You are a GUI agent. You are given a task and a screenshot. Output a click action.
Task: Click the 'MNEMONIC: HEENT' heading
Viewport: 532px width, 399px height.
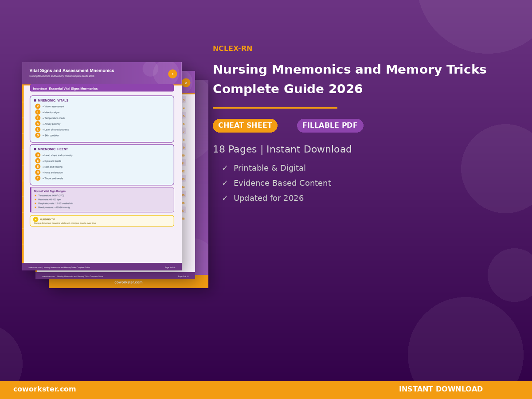pyautogui.click(x=53, y=149)
